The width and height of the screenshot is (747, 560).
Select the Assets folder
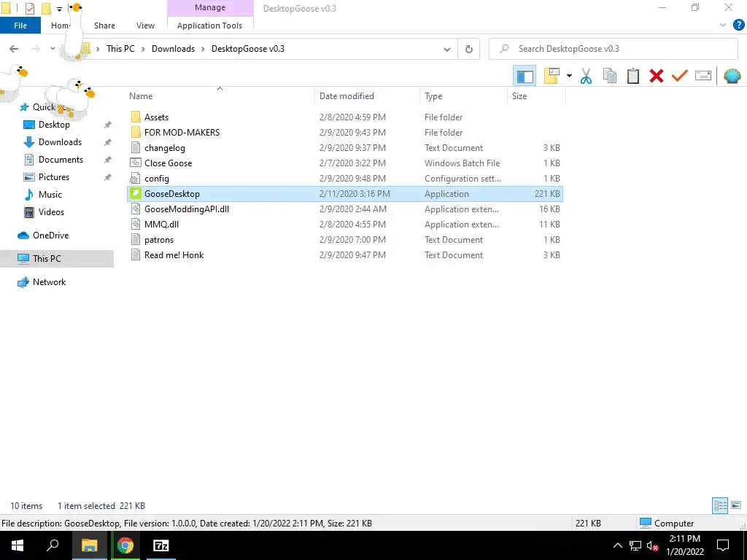click(156, 117)
